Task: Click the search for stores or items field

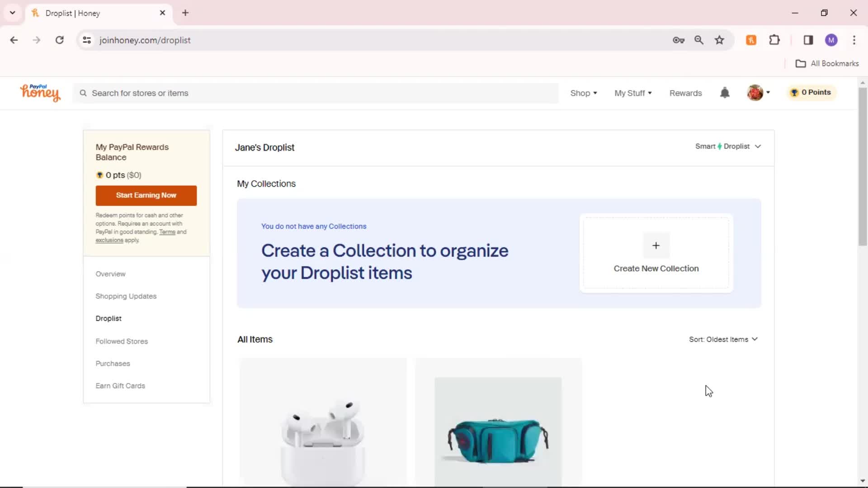Action: click(x=316, y=93)
